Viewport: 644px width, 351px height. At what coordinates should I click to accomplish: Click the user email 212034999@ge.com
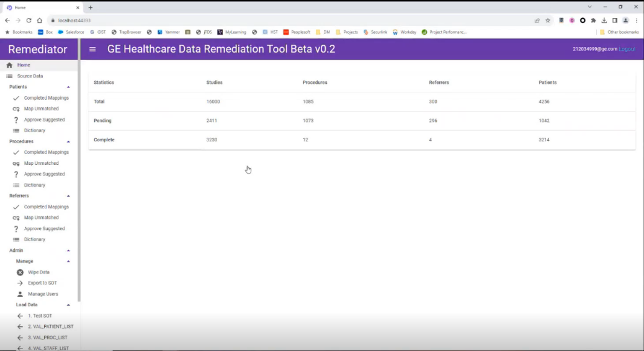595,49
